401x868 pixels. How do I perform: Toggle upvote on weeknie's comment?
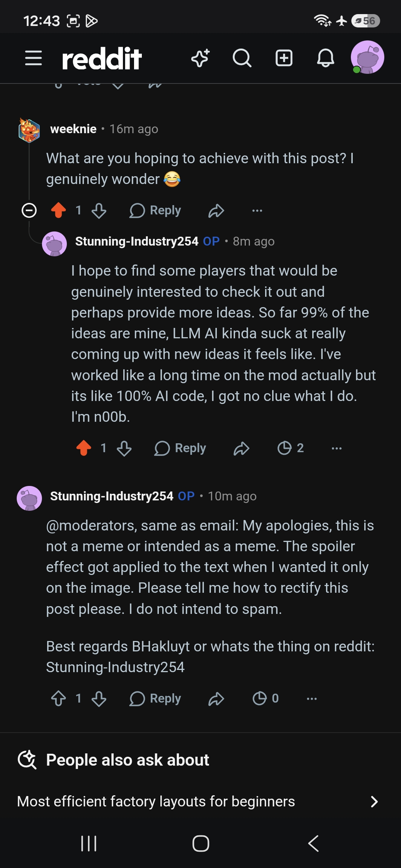click(x=59, y=210)
